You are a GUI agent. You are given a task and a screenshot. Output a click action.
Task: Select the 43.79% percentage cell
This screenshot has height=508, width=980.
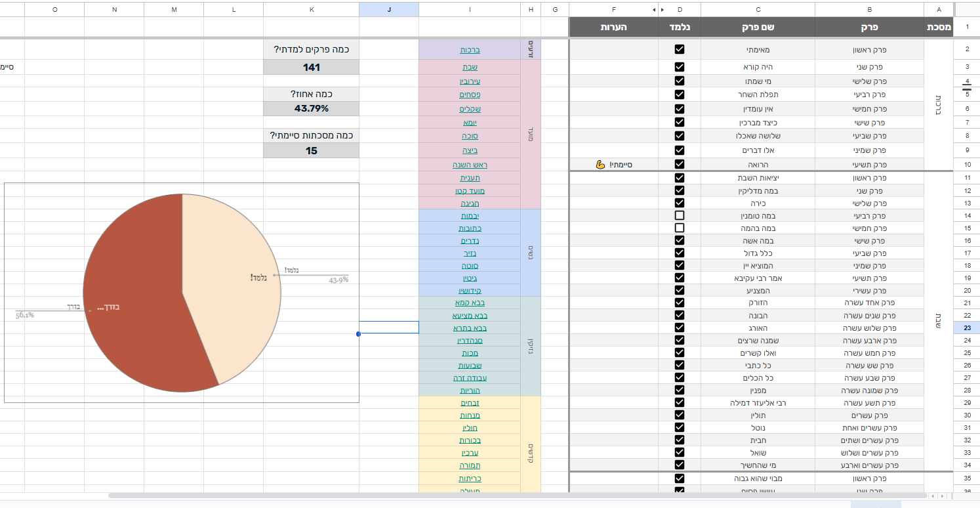point(312,108)
